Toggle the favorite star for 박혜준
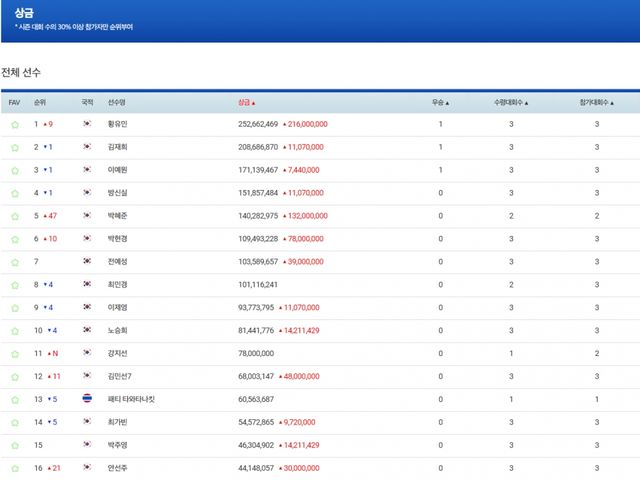640x480 pixels. click(x=14, y=216)
